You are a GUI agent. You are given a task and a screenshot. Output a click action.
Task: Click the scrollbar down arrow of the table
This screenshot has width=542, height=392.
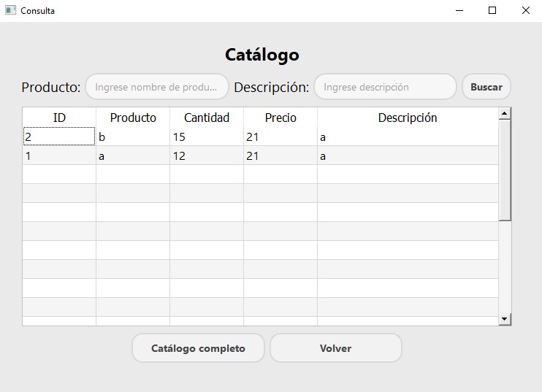(504, 319)
